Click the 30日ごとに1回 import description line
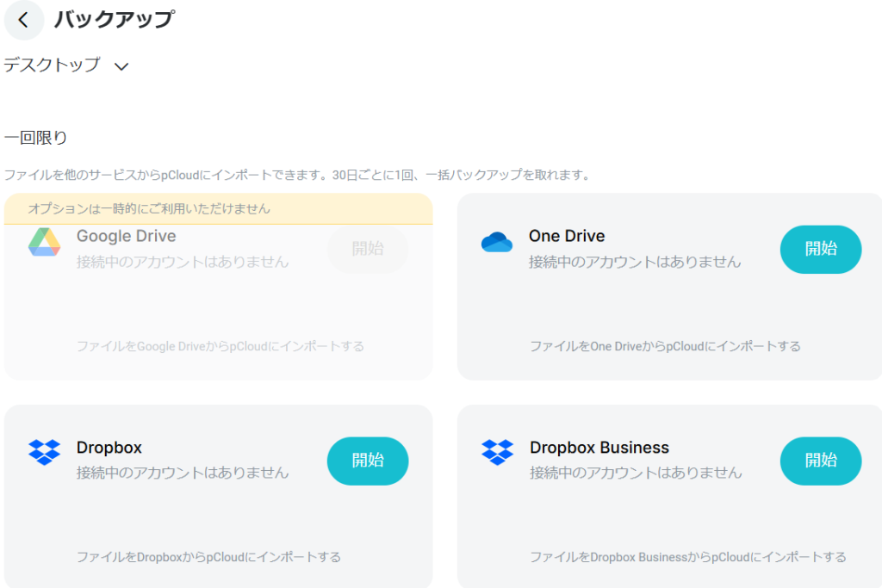Screen dimensions: 882x588 [x=299, y=175]
